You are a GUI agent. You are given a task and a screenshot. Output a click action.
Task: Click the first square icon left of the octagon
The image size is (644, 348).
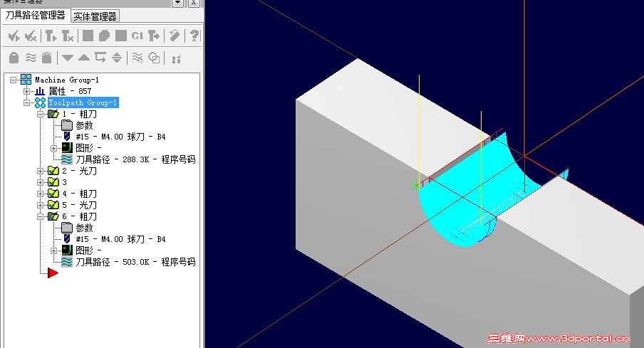pyautogui.click(x=88, y=36)
